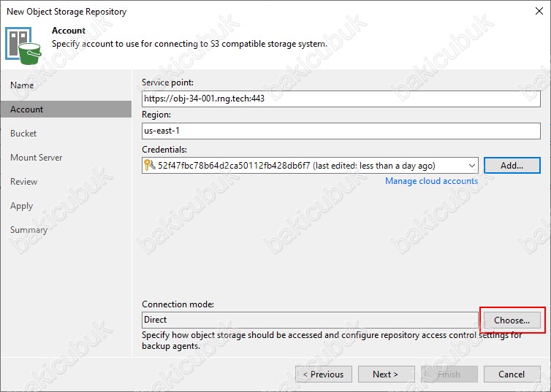Open the Bucket wizard step
Image resolution: width=551 pixels, height=392 pixels.
(23, 134)
